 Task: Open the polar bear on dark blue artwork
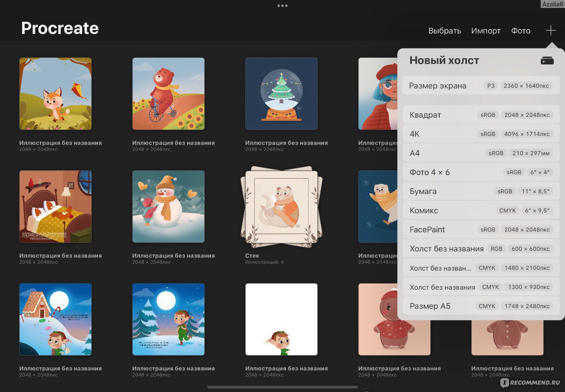[x=378, y=207]
